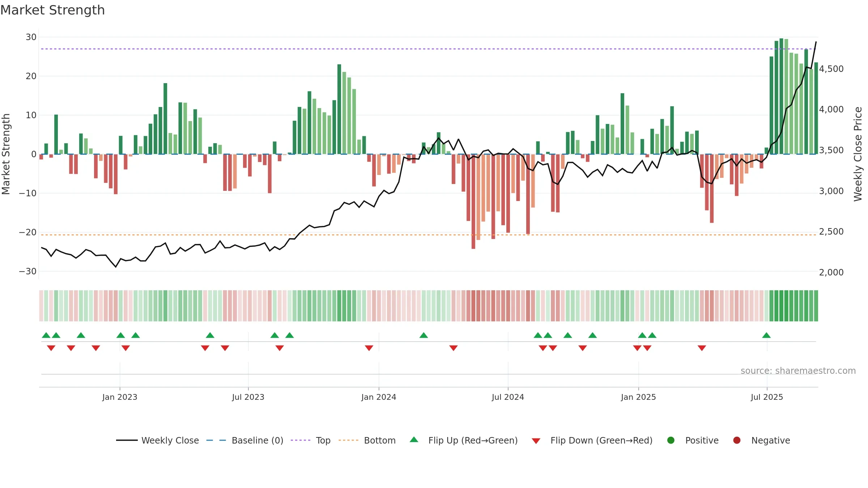Toggle Flip Down (Green→Red) legend entry
This screenshot has width=868, height=488.
coord(592,440)
